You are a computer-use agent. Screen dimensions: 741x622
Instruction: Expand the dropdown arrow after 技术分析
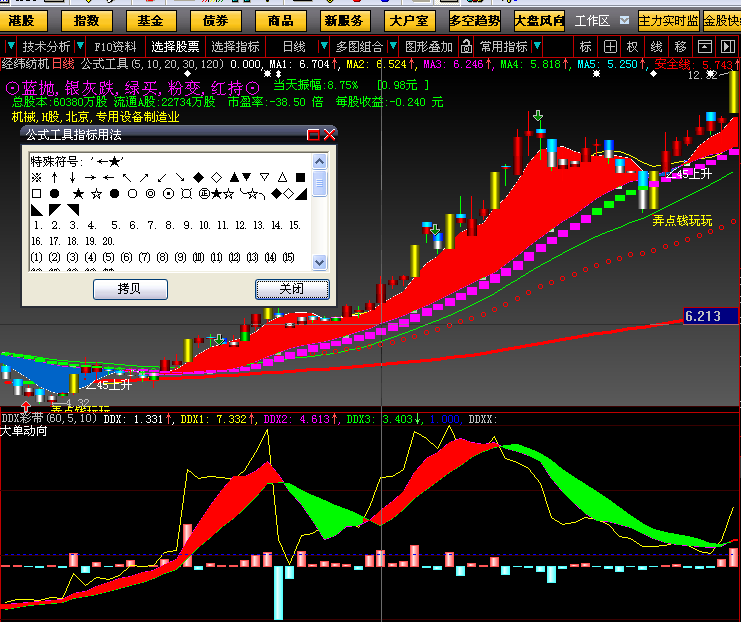[x=80, y=46]
